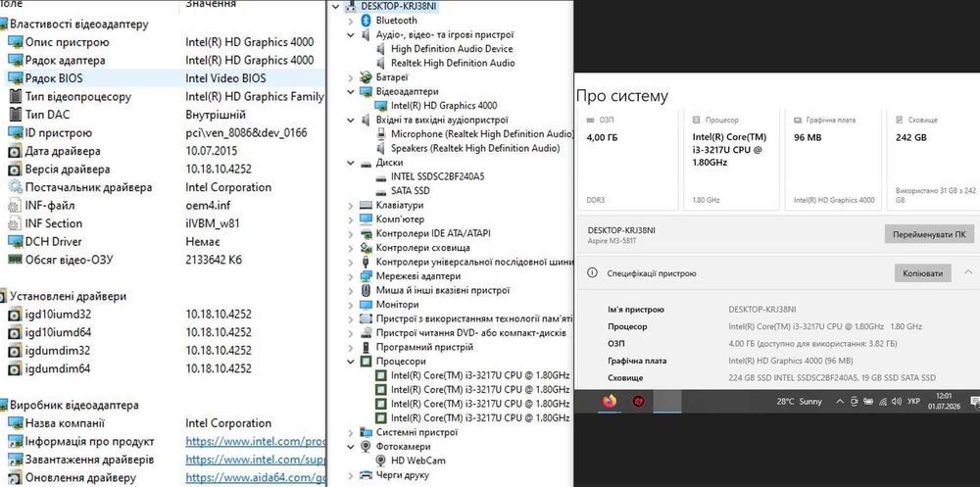Click the Обсяг відео-ОЗУ memory icon
Viewport: 980px width, 487px height.
tap(15, 260)
